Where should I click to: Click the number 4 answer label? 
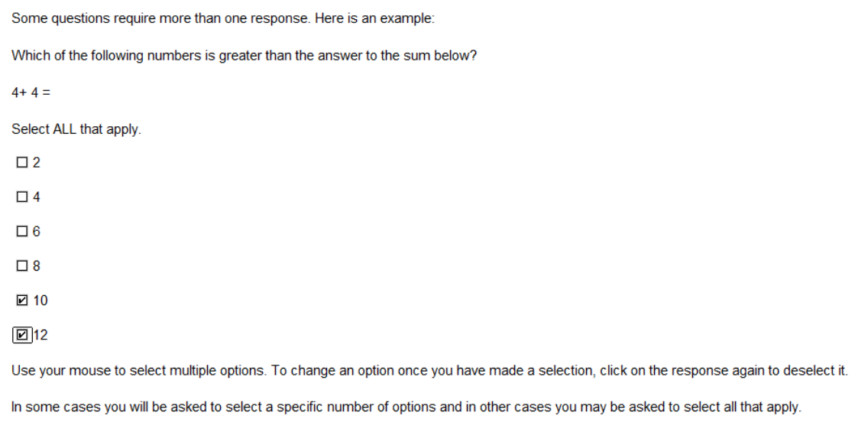point(36,197)
